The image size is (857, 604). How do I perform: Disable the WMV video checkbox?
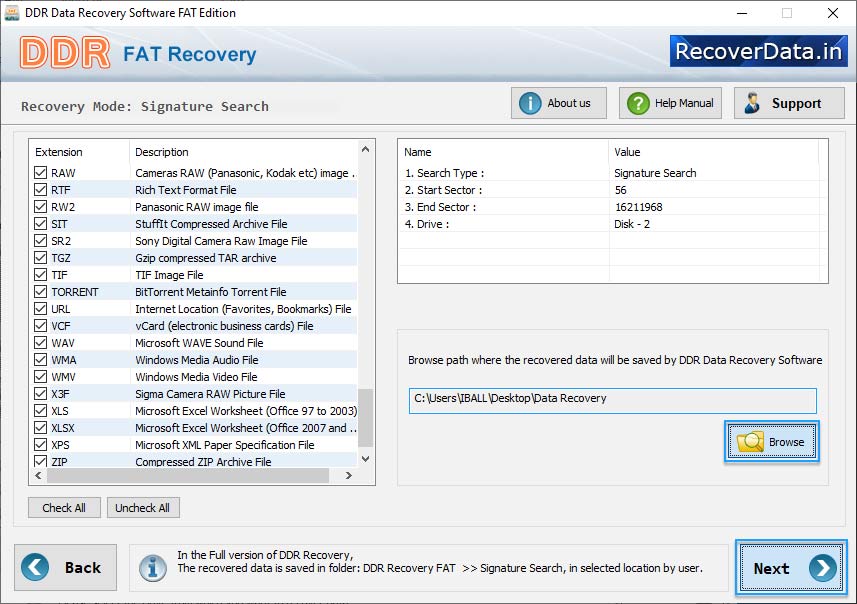click(40, 377)
